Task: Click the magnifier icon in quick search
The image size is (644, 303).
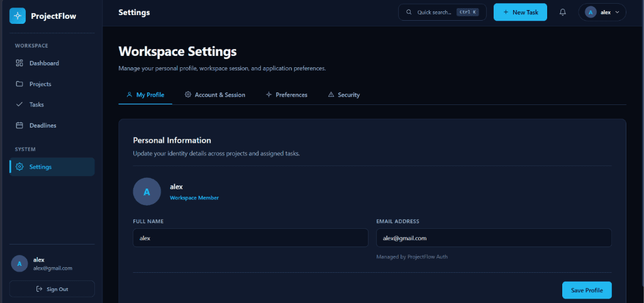Action: coord(409,13)
